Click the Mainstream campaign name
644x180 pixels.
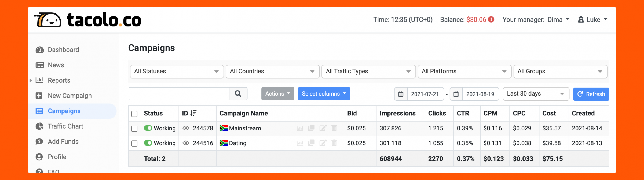click(x=245, y=128)
